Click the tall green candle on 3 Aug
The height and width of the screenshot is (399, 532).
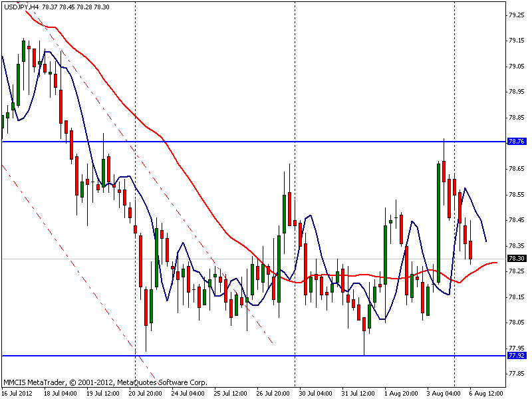pos(438,223)
